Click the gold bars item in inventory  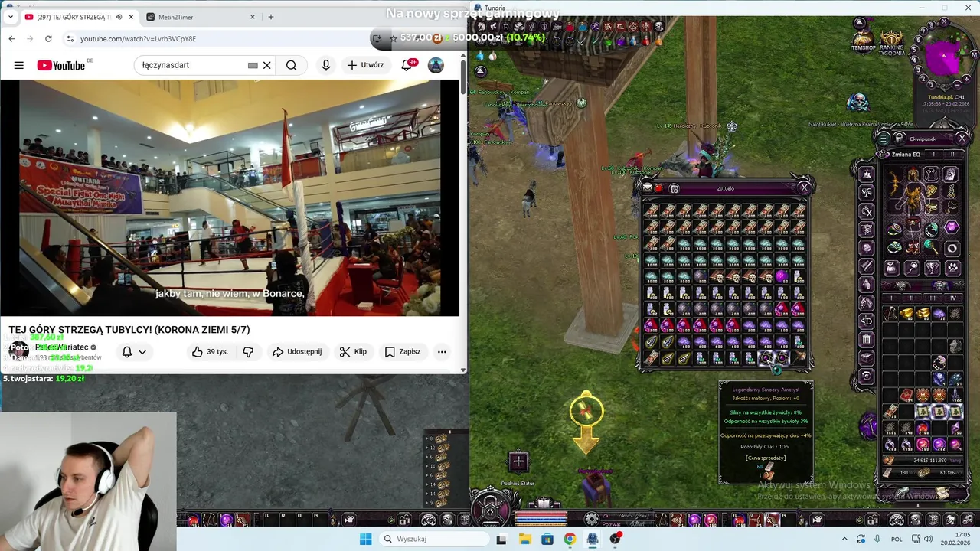coord(906,314)
